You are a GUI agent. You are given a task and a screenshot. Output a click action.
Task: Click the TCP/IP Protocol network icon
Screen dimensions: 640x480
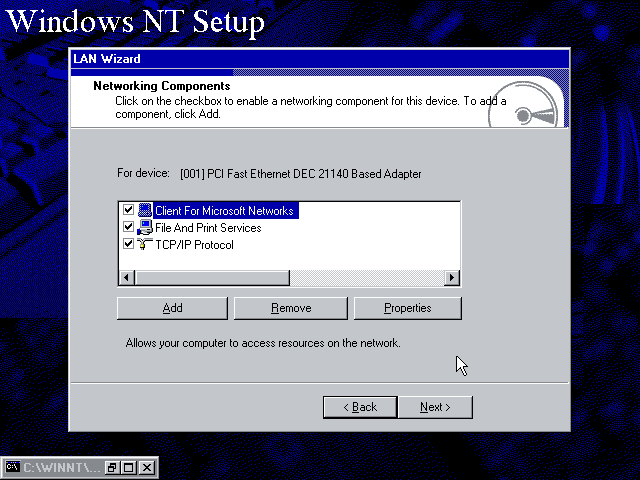click(145, 244)
